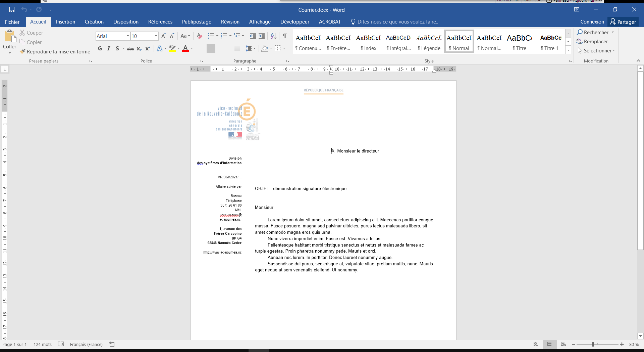Image resolution: width=644 pixels, height=352 pixels.
Task: Click the bullet list icon
Action: [211, 36]
